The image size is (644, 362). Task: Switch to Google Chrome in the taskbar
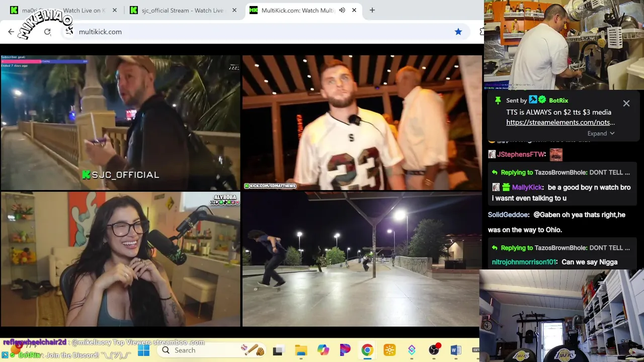367,350
